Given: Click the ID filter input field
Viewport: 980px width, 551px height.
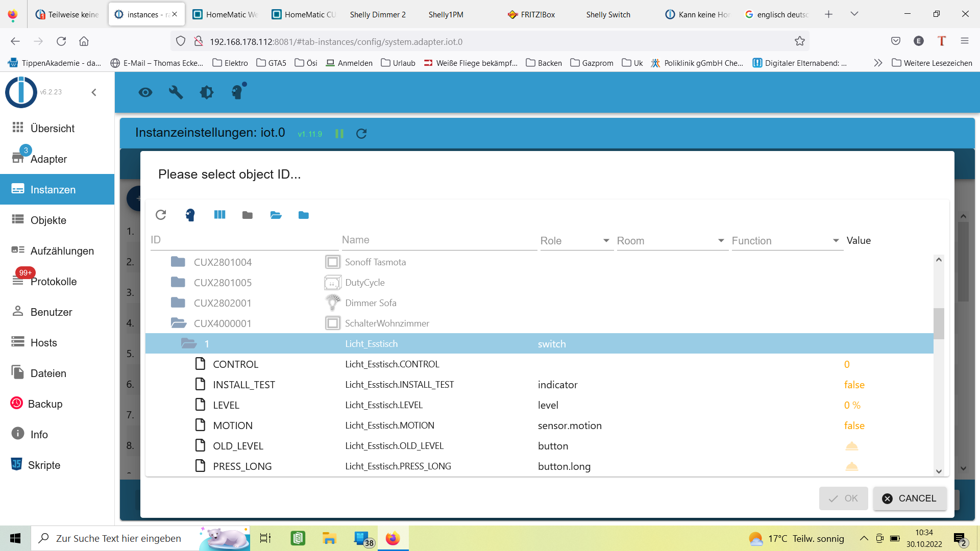Looking at the screenshot, I should pyautogui.click(x=245, y=240).
